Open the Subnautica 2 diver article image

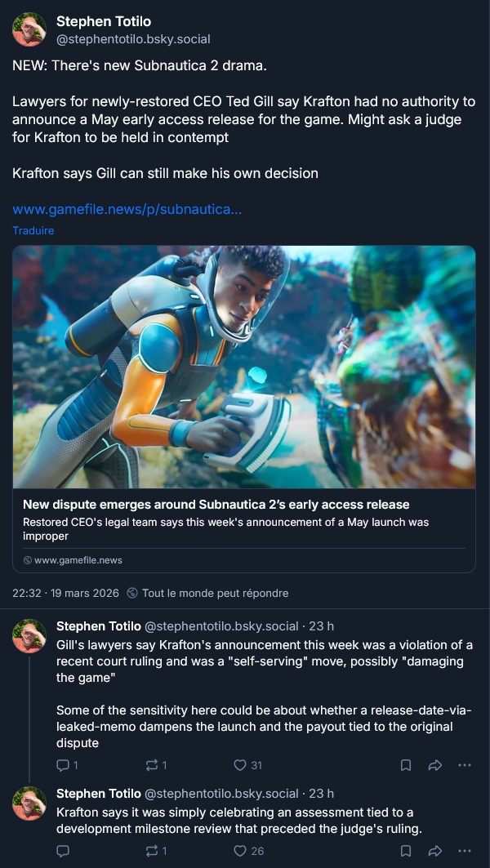244,367
